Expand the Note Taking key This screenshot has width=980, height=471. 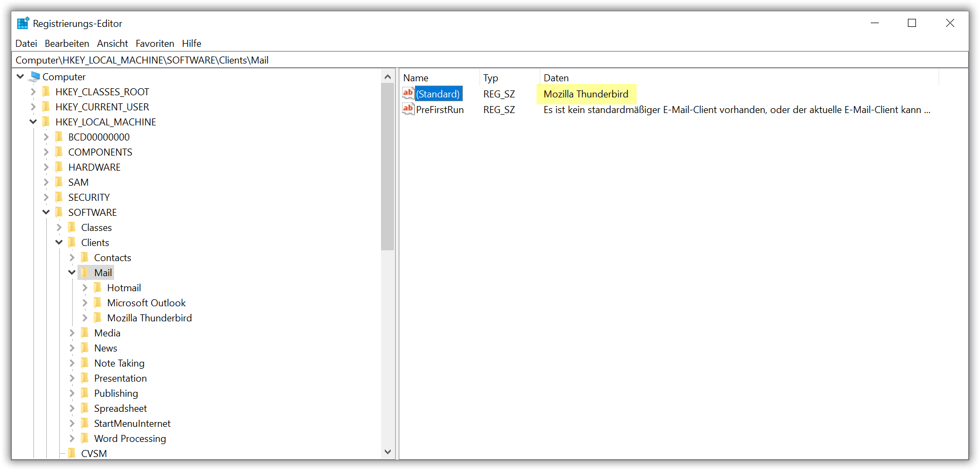(x=72, y=363)
